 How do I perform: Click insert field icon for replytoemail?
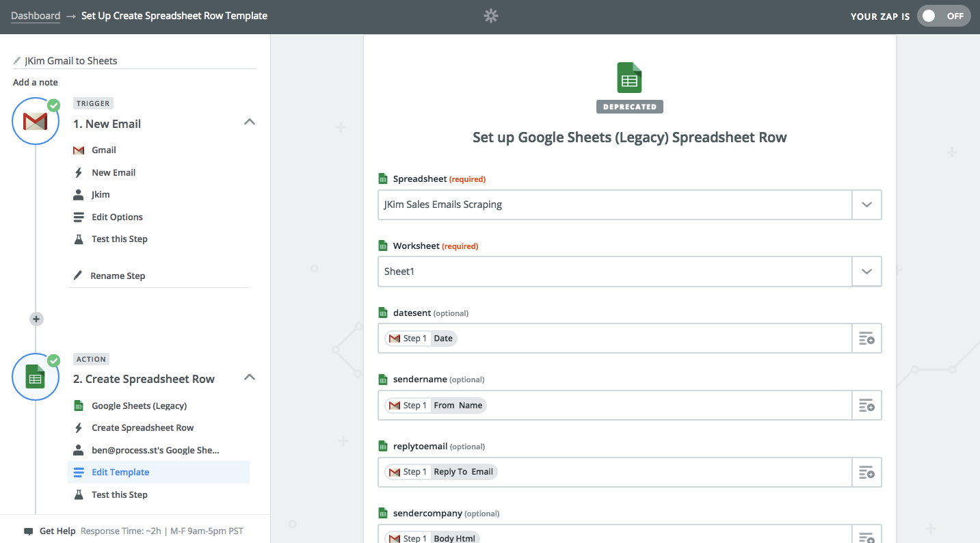tap(866, 473)
